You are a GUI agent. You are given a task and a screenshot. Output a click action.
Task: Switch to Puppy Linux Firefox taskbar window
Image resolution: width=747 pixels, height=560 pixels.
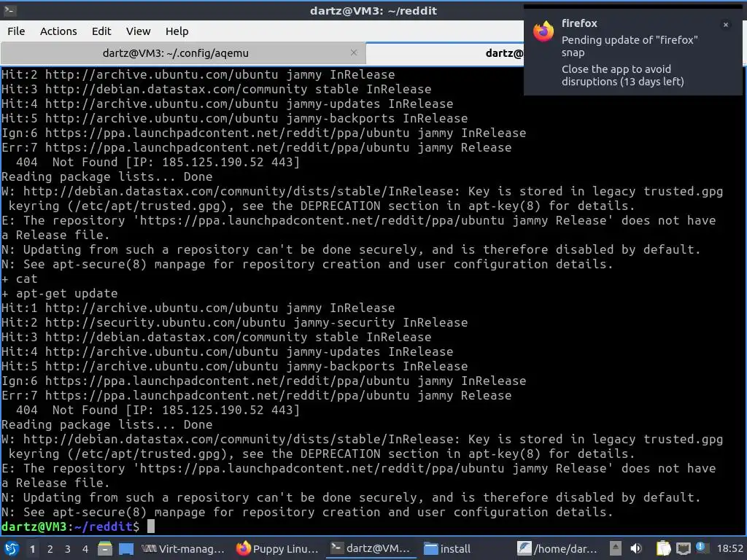tap(278, 548)
